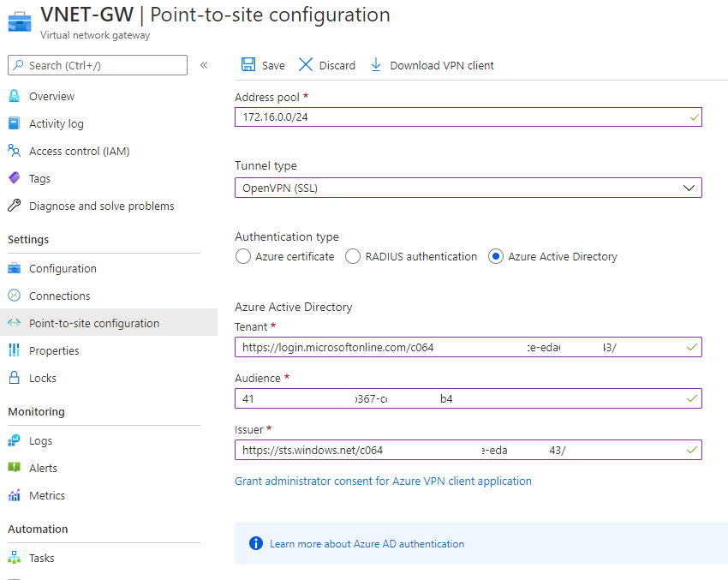
Task: Click the virtual network gateway header icon
Action: tap(20, 21)
